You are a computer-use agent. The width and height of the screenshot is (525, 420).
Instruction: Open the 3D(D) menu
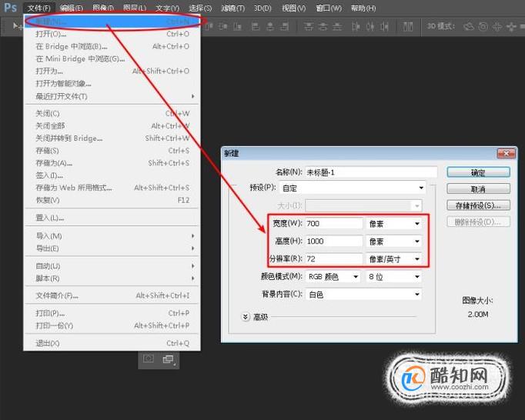coord(262,8)
